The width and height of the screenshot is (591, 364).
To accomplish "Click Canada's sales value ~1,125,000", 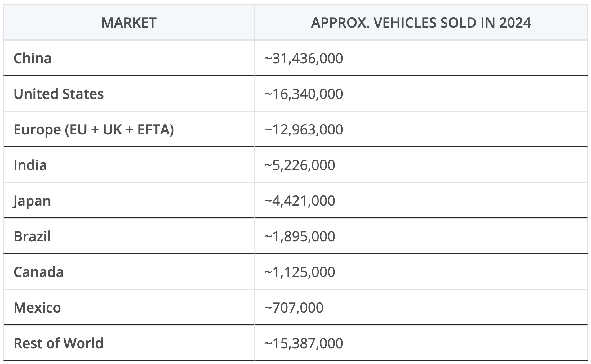I will click(x=300, y=272).
